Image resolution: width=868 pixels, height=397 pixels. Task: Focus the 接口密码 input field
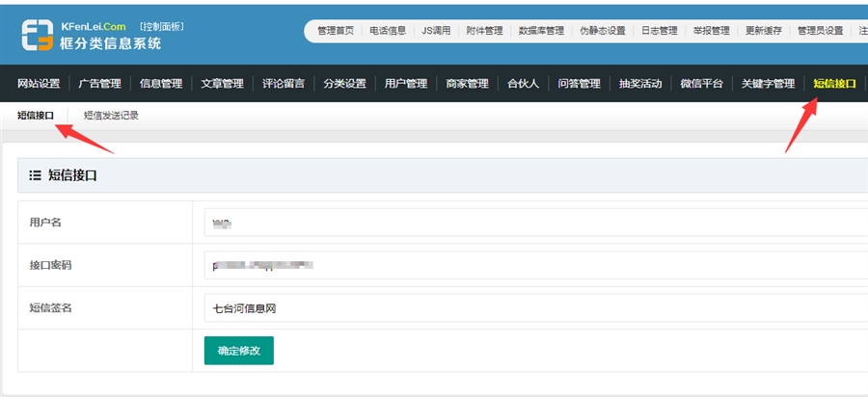click(x=530, y=265)
